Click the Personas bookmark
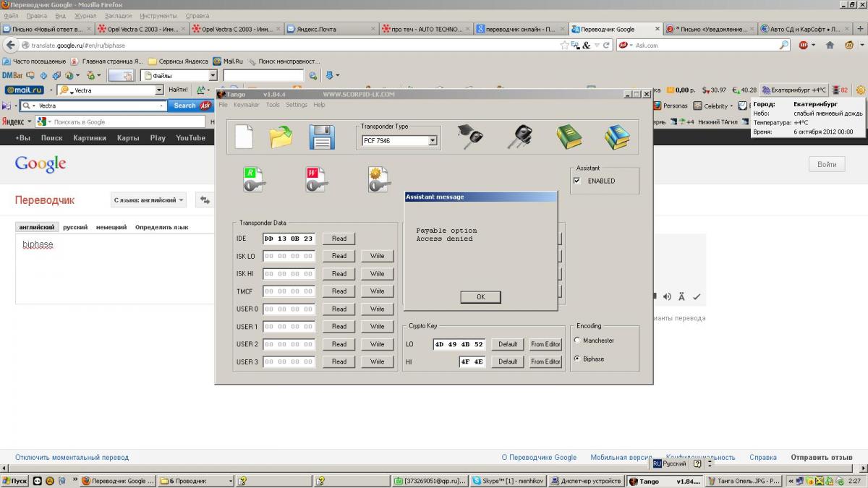Image resolution: width=868 pixels, height=488 pixels. click(671, 106)
